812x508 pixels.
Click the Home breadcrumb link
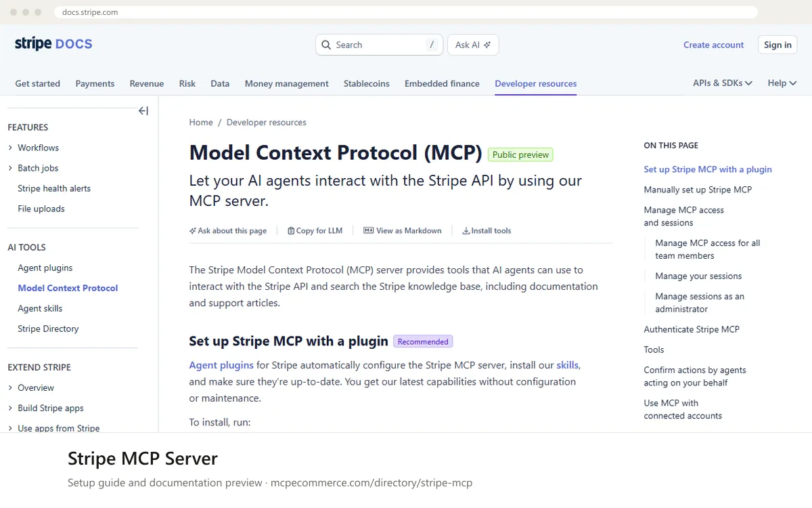tap(201, 123)
